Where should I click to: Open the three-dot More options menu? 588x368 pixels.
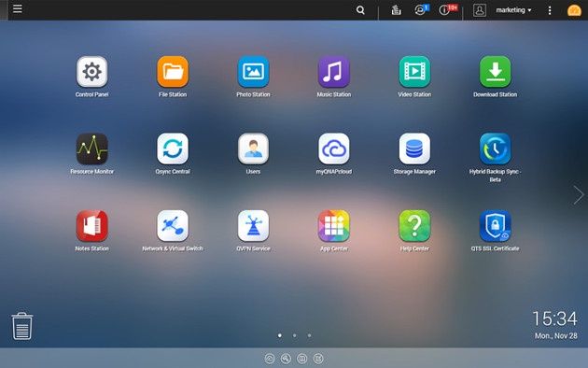(550, 10)
